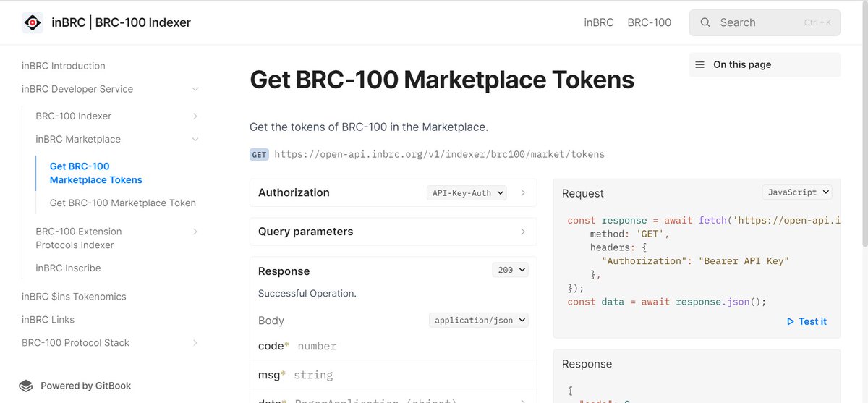Focus the Search input field
The width and height of the screenshot is (868, 403).
765,22
